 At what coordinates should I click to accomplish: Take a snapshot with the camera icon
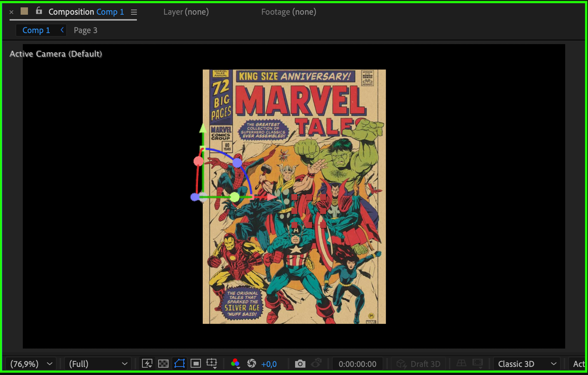[300, 364]
